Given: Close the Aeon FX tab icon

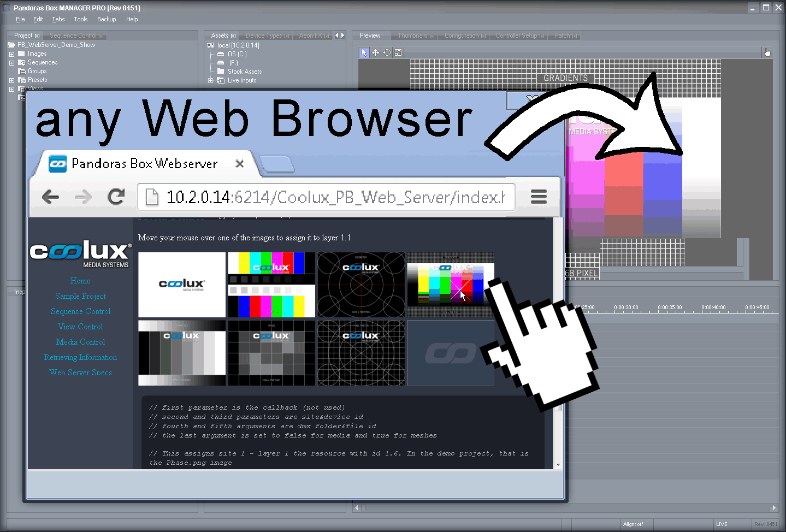Looking at the screenshot, I should tap(327, 36).
